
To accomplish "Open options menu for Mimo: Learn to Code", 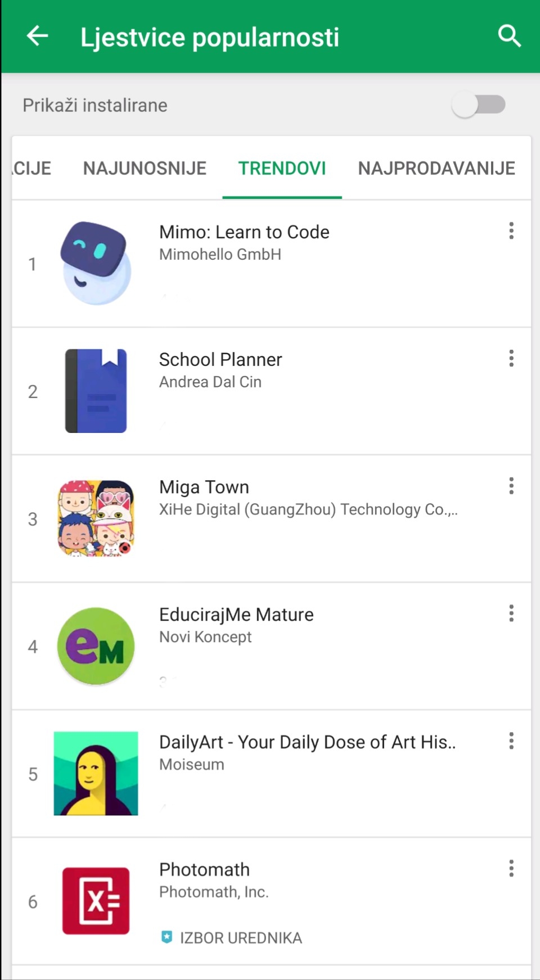I will point(511,231).
